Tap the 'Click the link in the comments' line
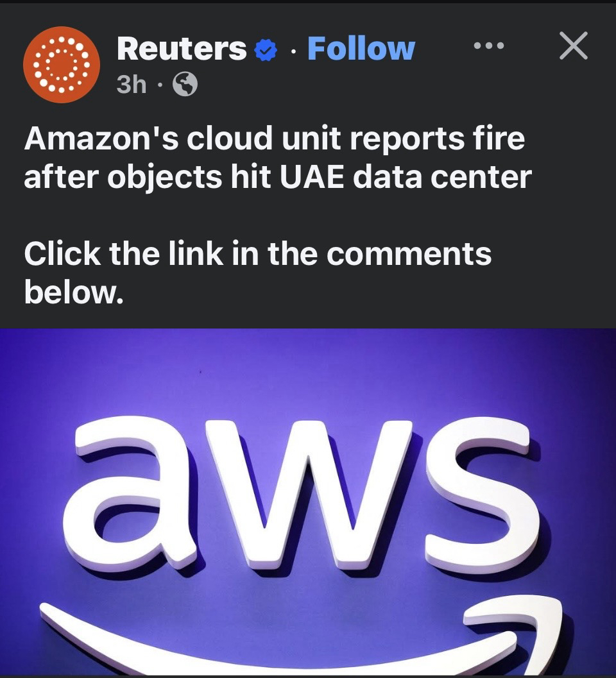This screenshot has width=616, height=678. pos(257,253)
